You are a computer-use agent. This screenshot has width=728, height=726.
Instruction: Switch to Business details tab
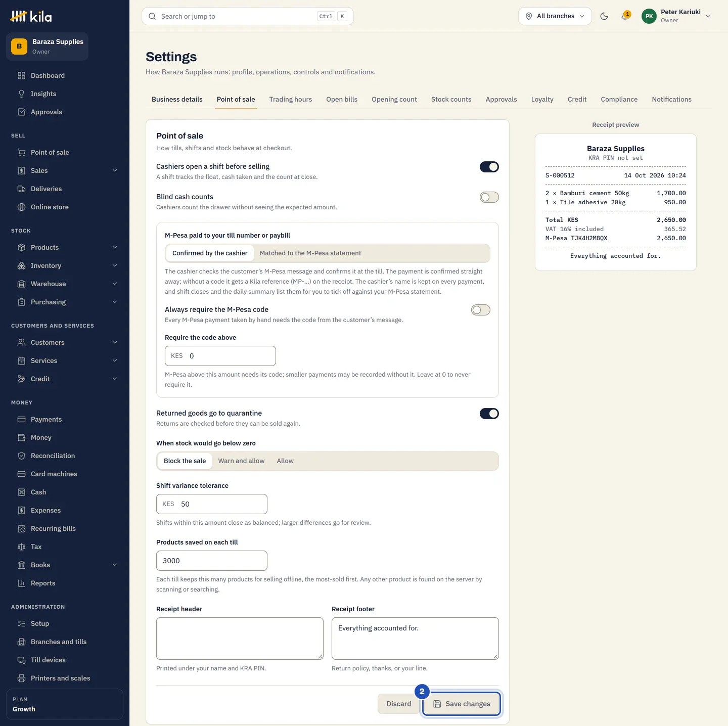(x=177, y=100)
